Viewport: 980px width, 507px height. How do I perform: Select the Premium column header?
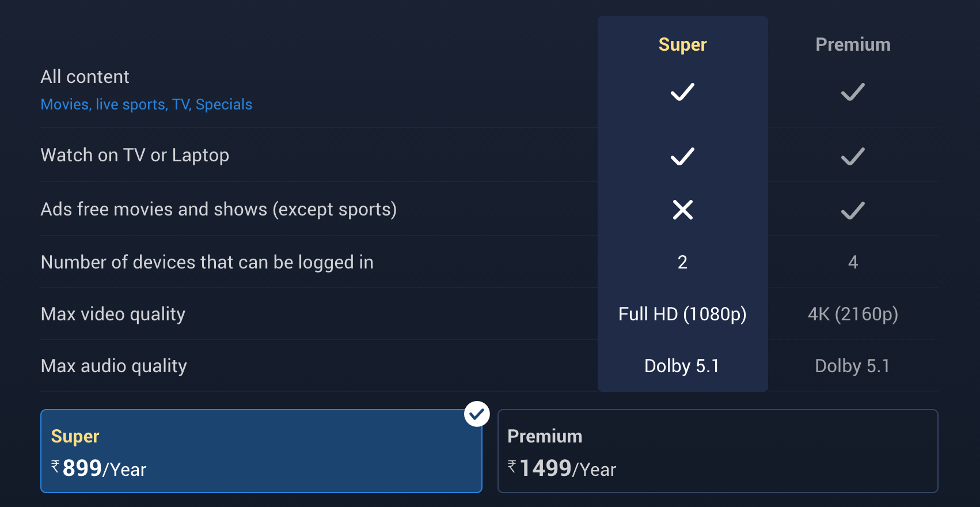(853, 44)
